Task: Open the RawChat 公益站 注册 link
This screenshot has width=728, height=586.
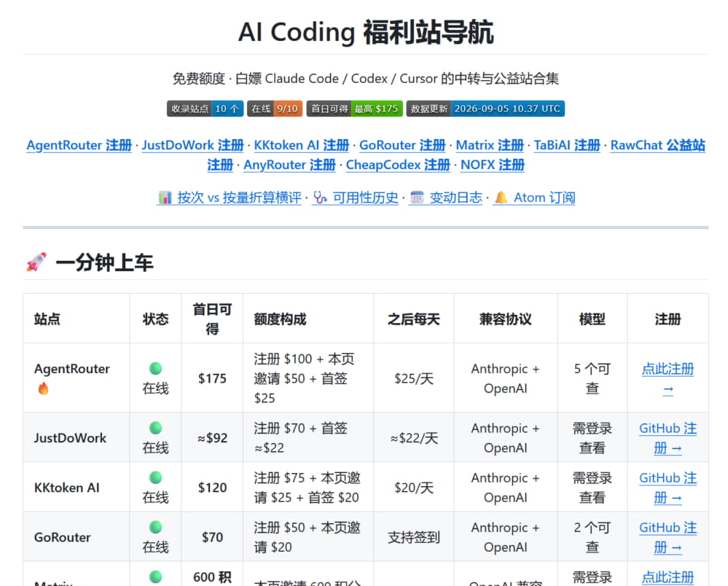Action: 657,145
